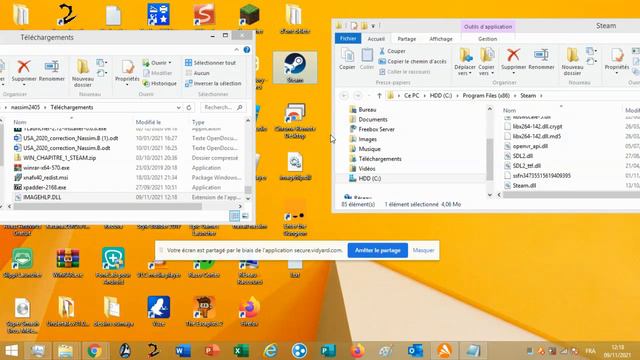Click Ce PC in Steam breadcrumb
The height and width of the screenshot is (360, 640).
point(411,96)
